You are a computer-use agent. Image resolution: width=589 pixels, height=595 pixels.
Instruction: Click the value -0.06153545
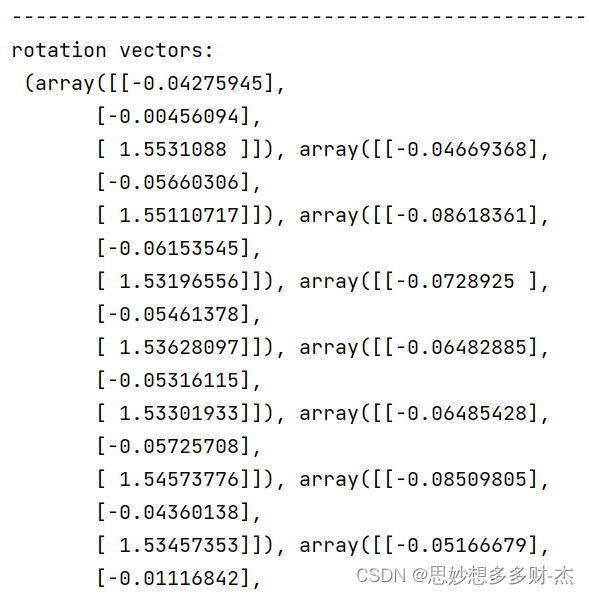pos(173,249)
